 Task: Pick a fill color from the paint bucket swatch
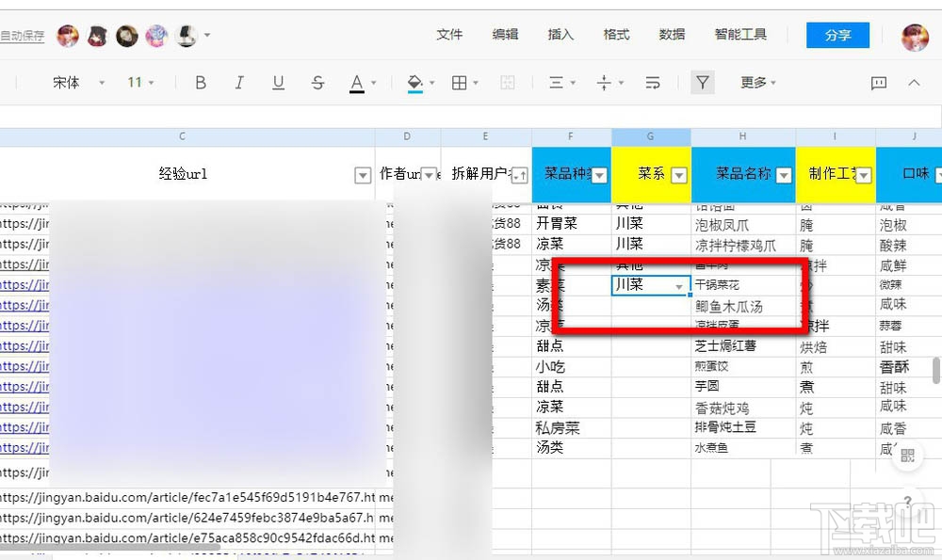click(x=415, y=82)
